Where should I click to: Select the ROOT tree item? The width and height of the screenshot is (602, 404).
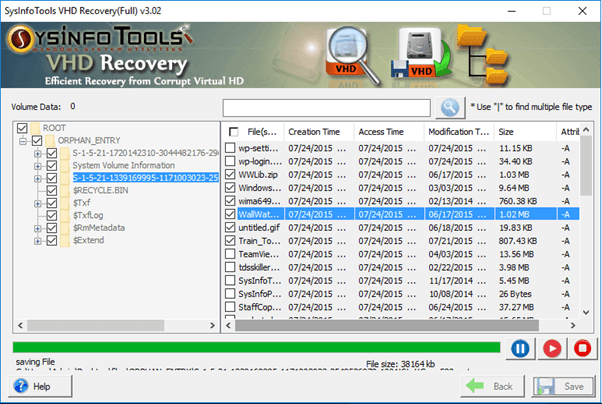54,128
